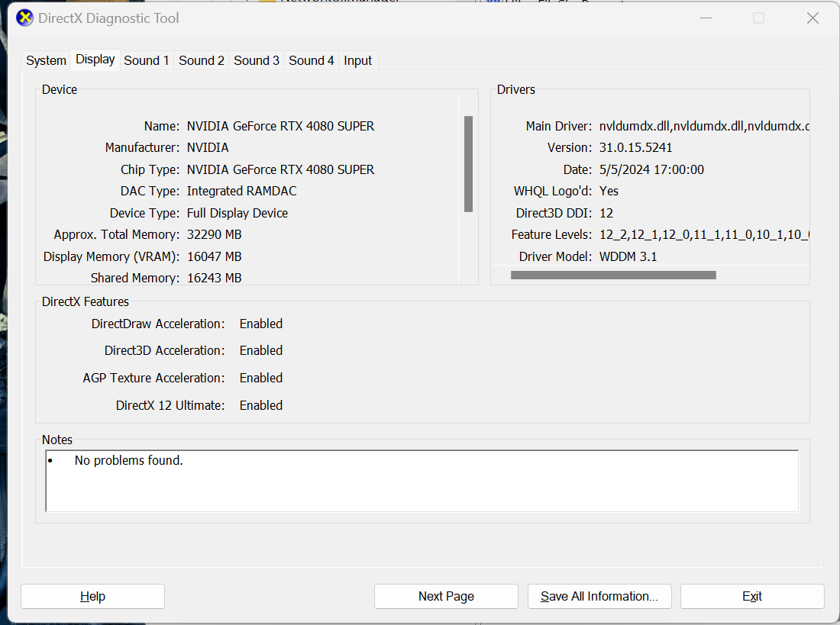This screenshot has width=840, height=625.
Task: Minimize the DirectX Diagnostic Tool window
Action: click(x=706, y=18)
